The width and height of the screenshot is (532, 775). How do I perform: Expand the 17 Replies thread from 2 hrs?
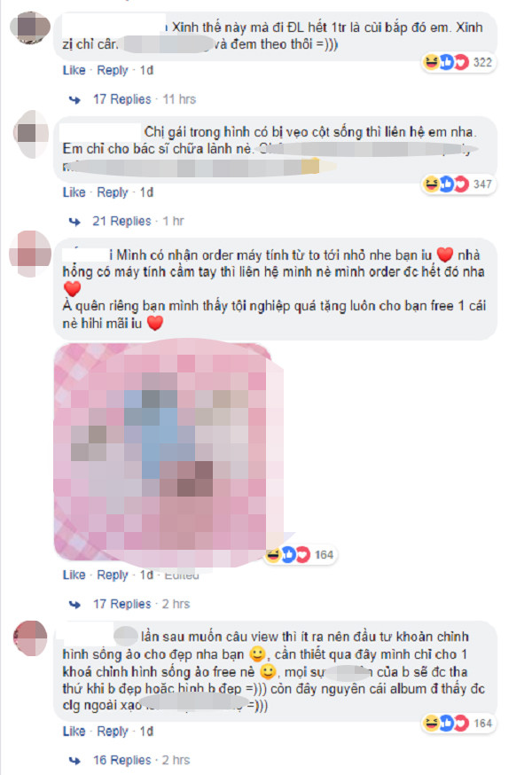[x=122, y=604]
